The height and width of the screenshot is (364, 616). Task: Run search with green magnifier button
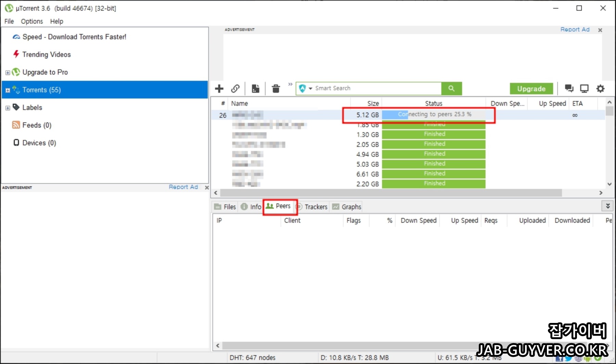[x=451, y=88]
